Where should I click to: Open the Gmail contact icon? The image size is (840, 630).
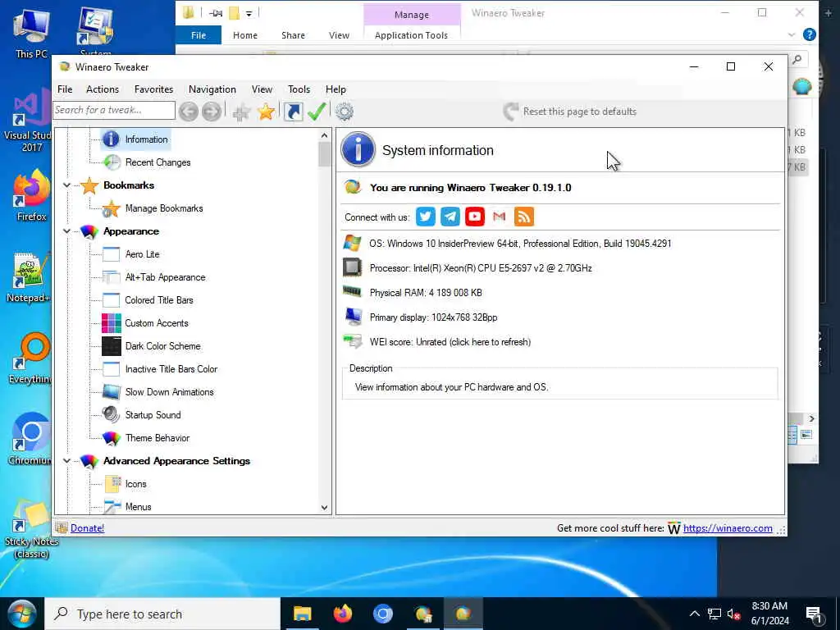(500, 217)
